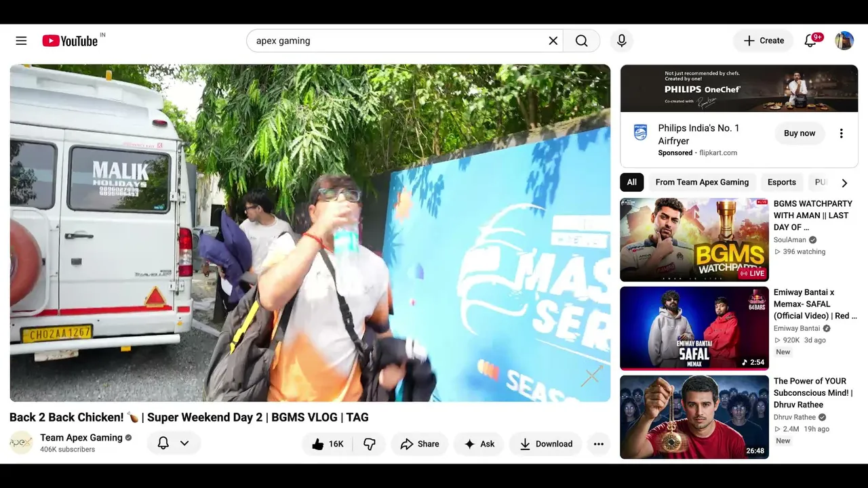868x488 pixels.
Task: Like the video with 16K likes
Action: [x=328, y=444]
